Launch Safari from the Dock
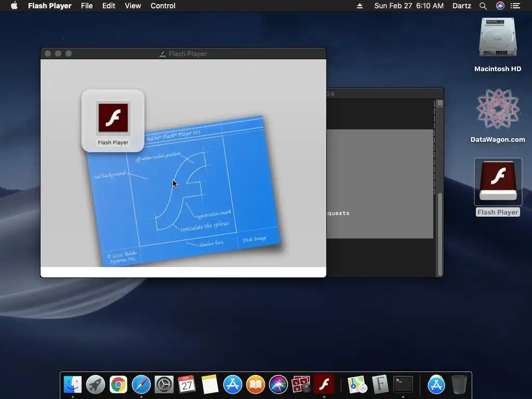 pos(141,384)
